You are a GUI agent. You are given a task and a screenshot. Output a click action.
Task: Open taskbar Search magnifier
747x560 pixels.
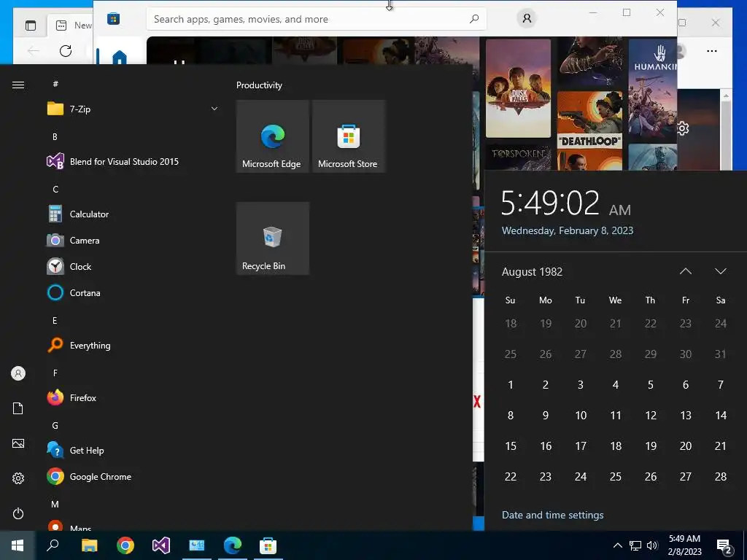(53, 545)
